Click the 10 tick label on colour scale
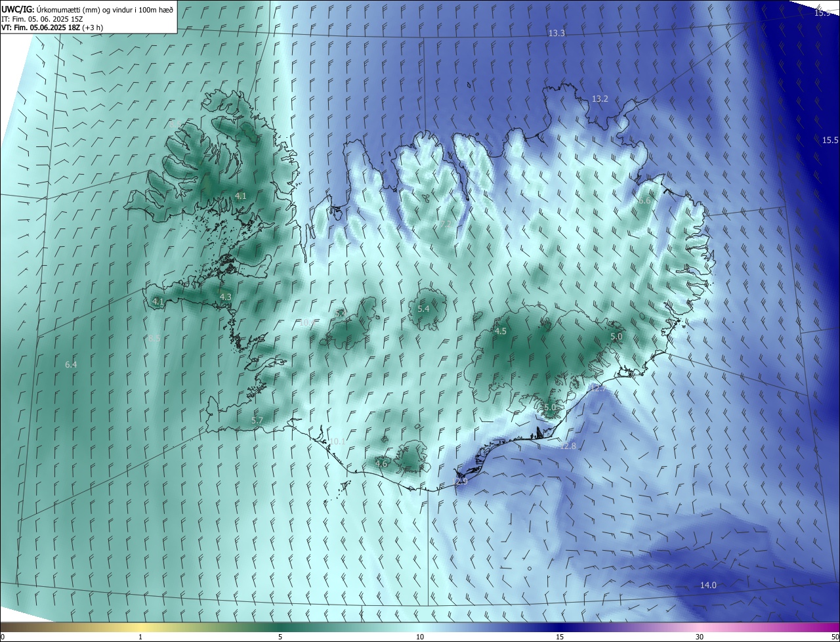The height and width of the screenshot is (642, 840). tap(420, 637)
